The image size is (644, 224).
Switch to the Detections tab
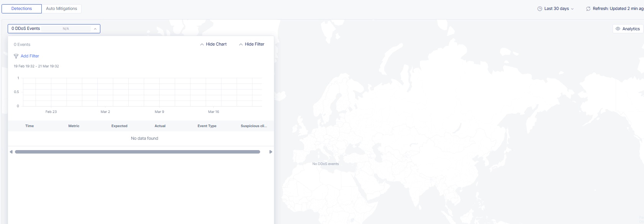[22, 8]
